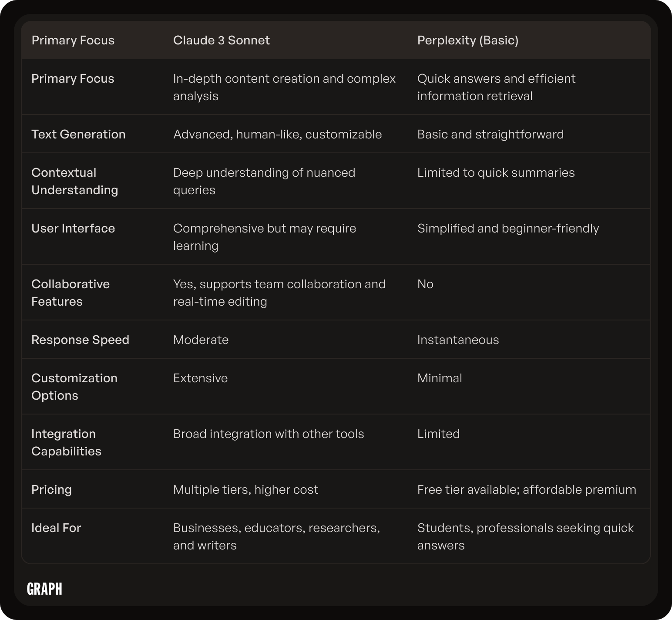672x620 pixels.
Task: Select 'Broad integration with other tools' cell
Action: pyautogui.click(x=269, y=434)
